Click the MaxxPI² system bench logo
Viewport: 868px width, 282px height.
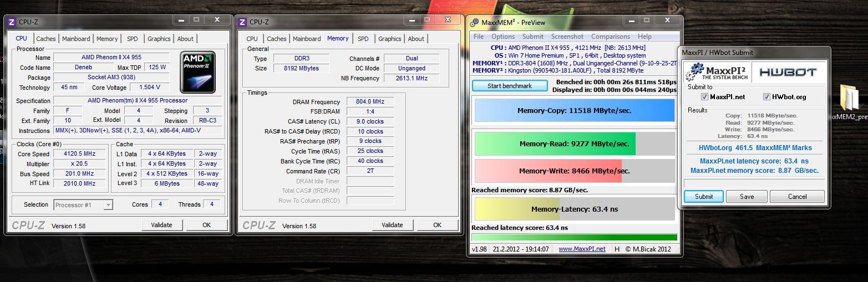(717, 71)
